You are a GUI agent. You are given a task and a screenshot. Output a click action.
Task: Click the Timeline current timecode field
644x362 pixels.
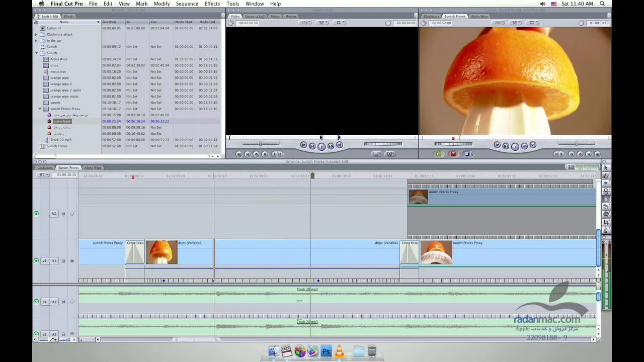click(x=66, y=175)
